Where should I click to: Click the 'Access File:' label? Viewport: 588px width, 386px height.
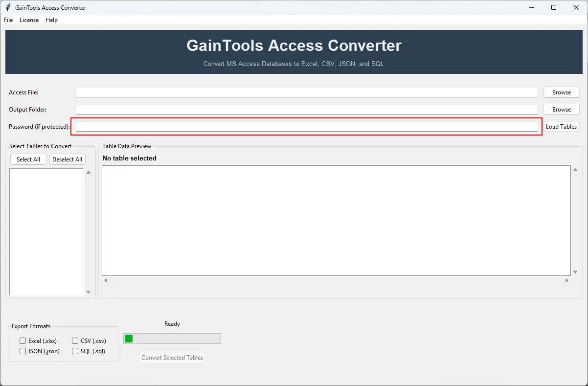pos(23,92)
